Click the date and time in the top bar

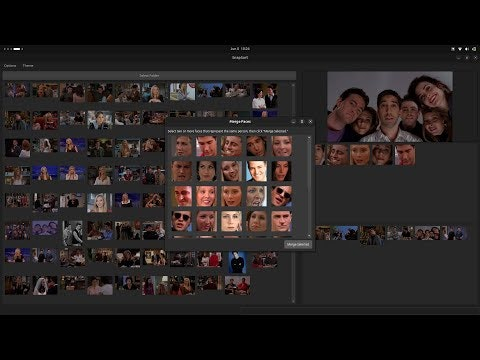[240, 49]
